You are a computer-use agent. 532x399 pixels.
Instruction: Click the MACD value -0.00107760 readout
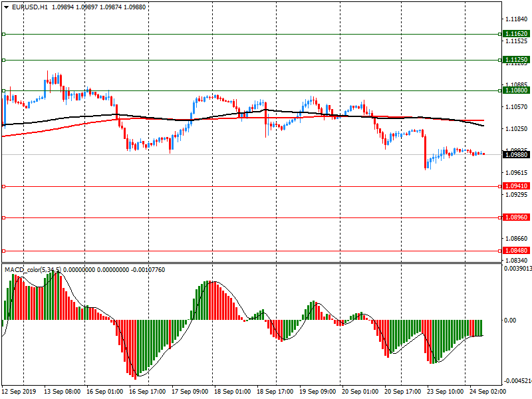(x=148, y=270)
